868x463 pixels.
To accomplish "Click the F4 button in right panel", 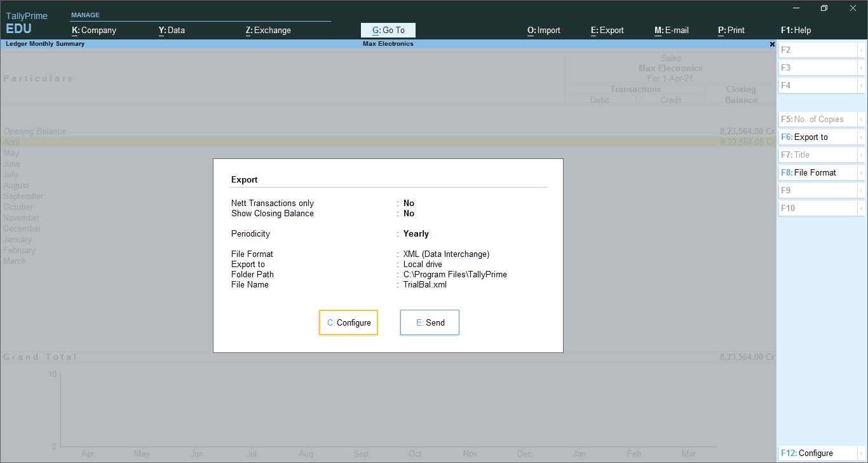I will 818,85.
